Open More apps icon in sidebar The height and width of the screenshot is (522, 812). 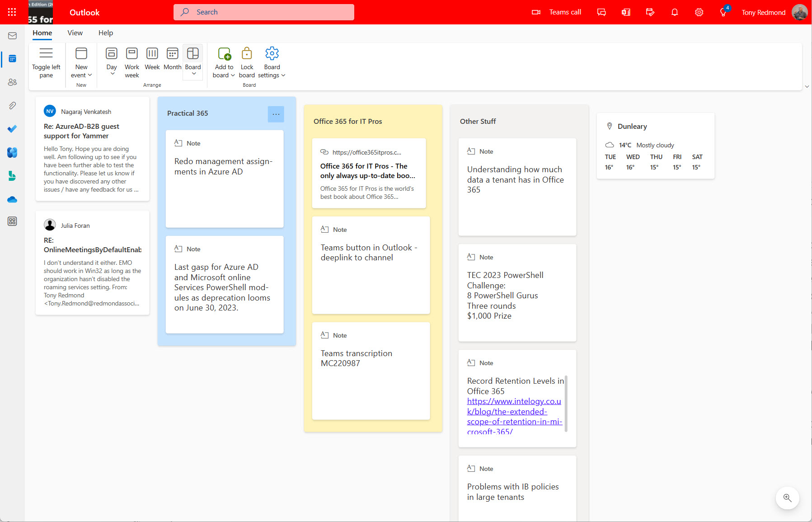pyautogui.click(x=12, y=221)
